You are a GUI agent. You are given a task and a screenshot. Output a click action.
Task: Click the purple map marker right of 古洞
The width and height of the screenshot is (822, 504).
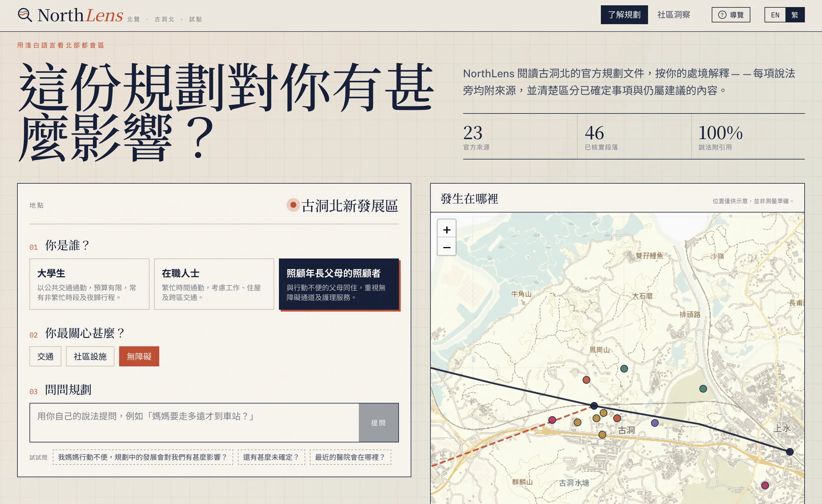point(655,423)
